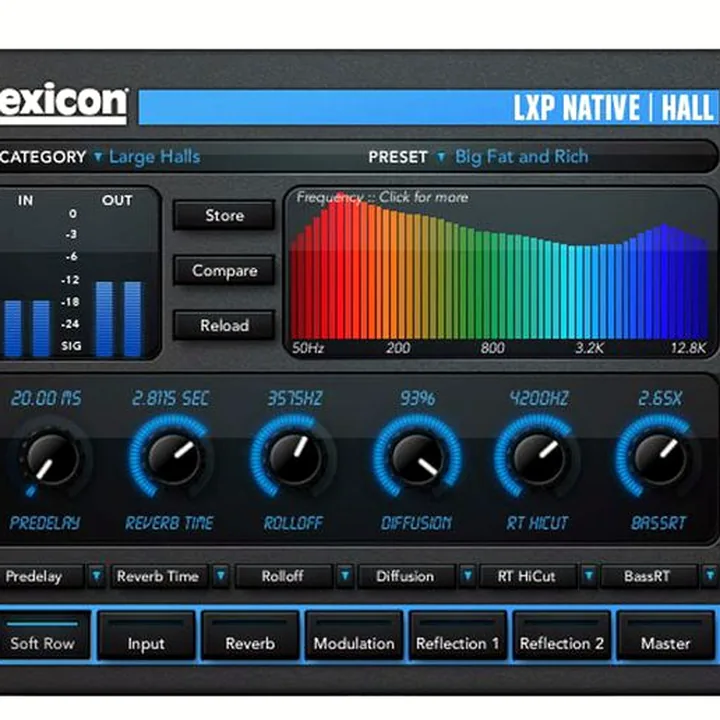Click the Lexicon logo

click(x=63, y=103)
